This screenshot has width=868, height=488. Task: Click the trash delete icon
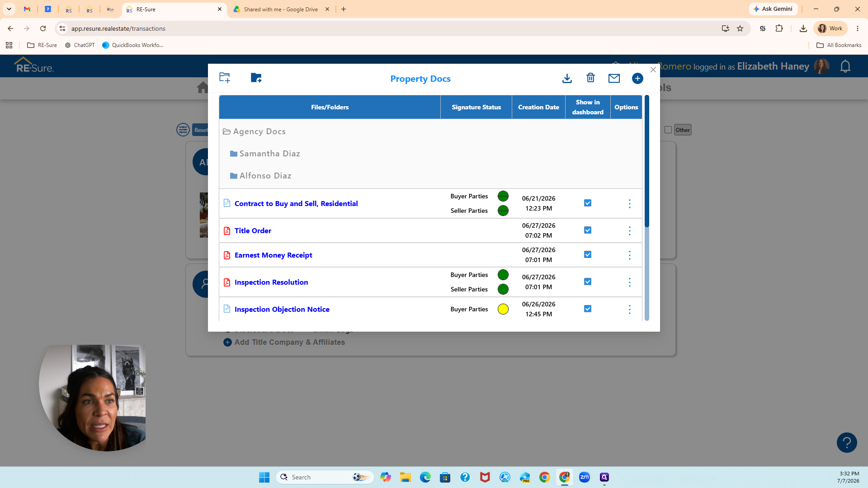(x=590, y=78)
